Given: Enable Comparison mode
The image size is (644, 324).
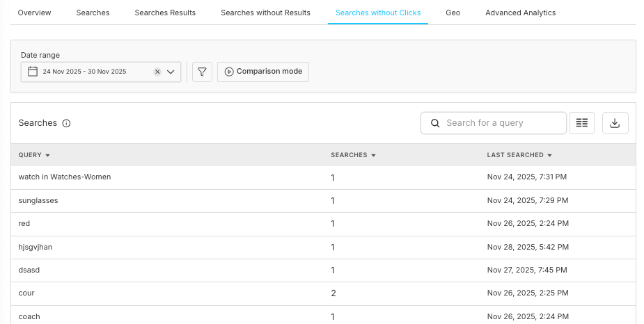Looking at the screenshot, I should click(263, 72).
